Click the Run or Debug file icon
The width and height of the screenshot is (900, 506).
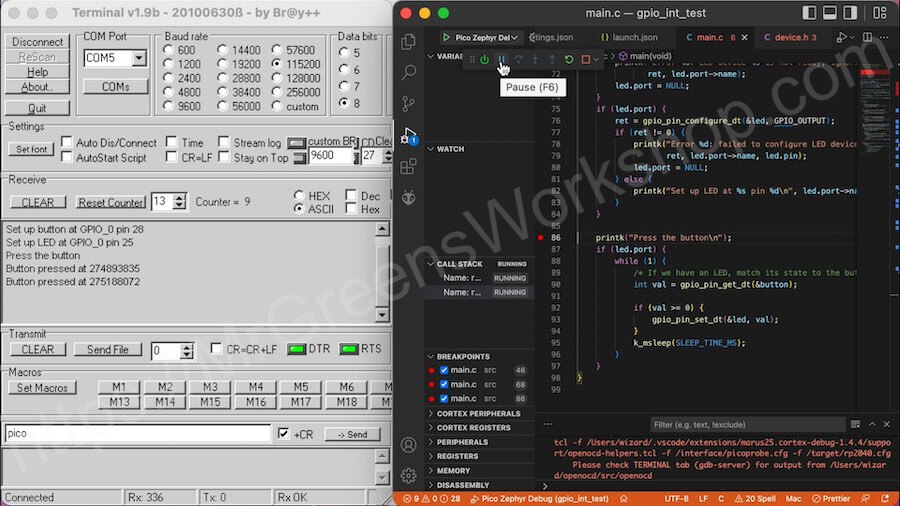tap(841, 37)
